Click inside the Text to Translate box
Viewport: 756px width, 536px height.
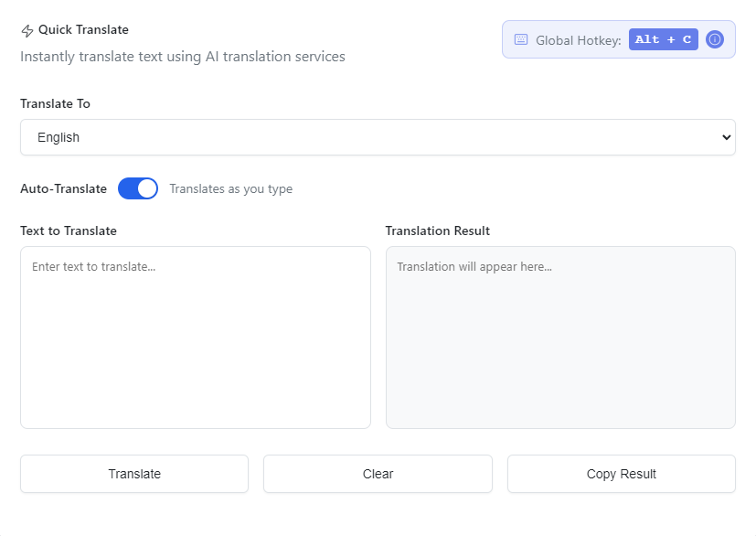[x=195, y=337]
